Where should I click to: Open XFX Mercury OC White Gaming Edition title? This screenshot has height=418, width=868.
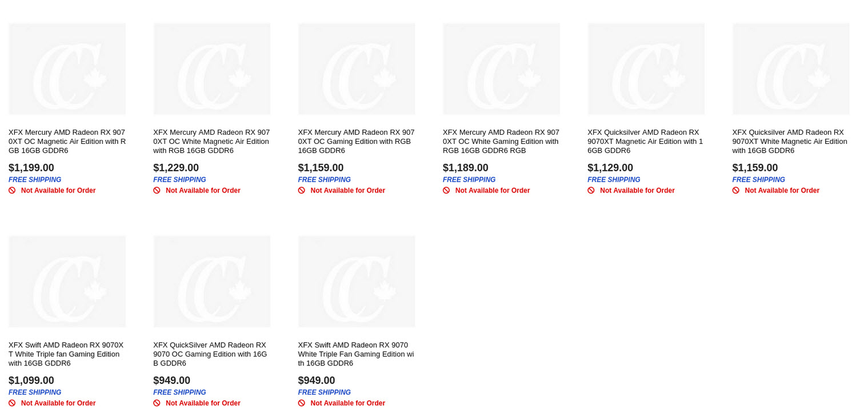coord(501,142)
